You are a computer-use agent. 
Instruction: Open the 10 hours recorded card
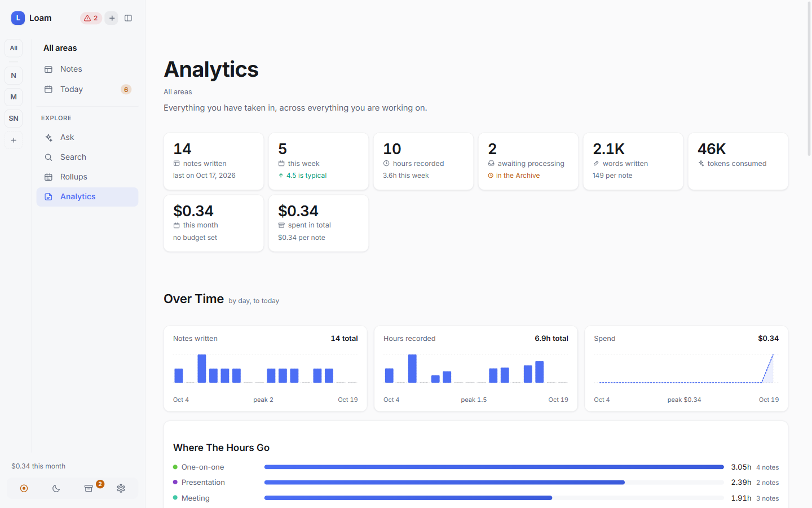[x=423, y=161]
